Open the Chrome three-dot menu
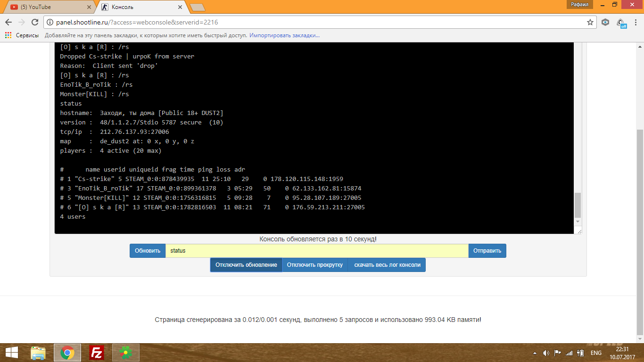This screenshot has height=362, width=644. pyautogui.click(x=636, y=22)
